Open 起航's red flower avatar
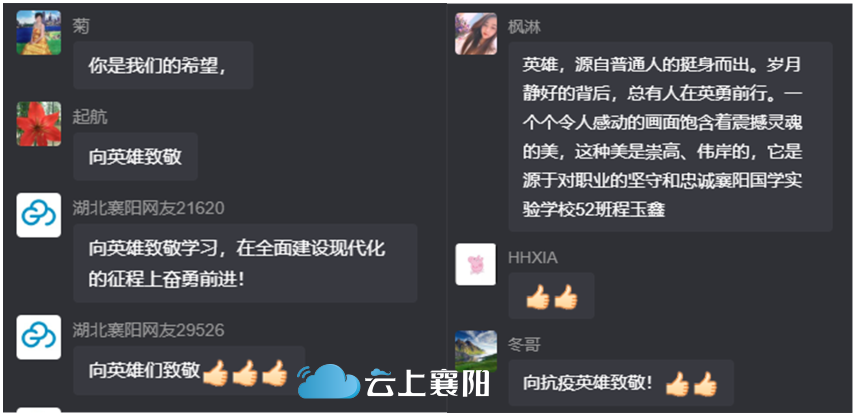Viewport: 857px width, 417px height. coord(39,124)
